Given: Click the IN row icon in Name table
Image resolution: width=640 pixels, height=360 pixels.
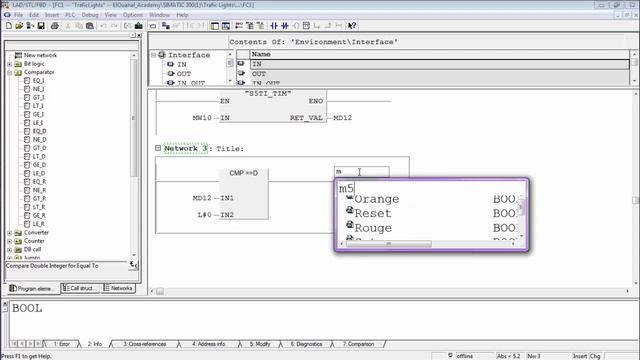Looking at the screenshot, I should [241, 63].
